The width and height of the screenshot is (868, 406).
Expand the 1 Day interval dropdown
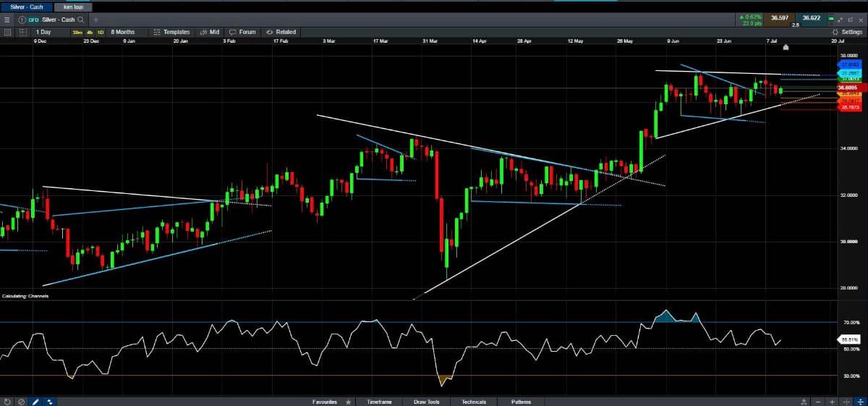click(44, 32)
